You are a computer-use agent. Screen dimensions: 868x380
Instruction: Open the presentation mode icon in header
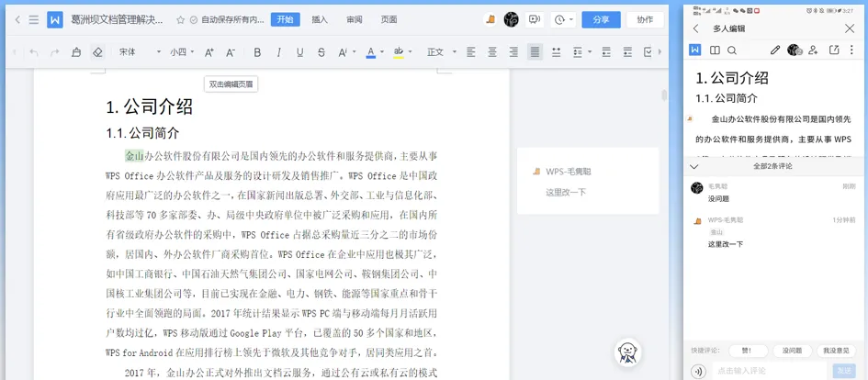coord(535,20)
